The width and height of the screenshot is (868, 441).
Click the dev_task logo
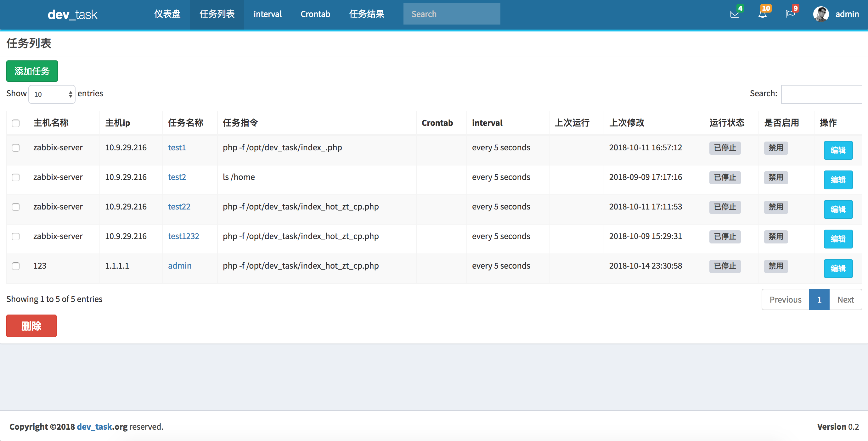coord(72,14)
